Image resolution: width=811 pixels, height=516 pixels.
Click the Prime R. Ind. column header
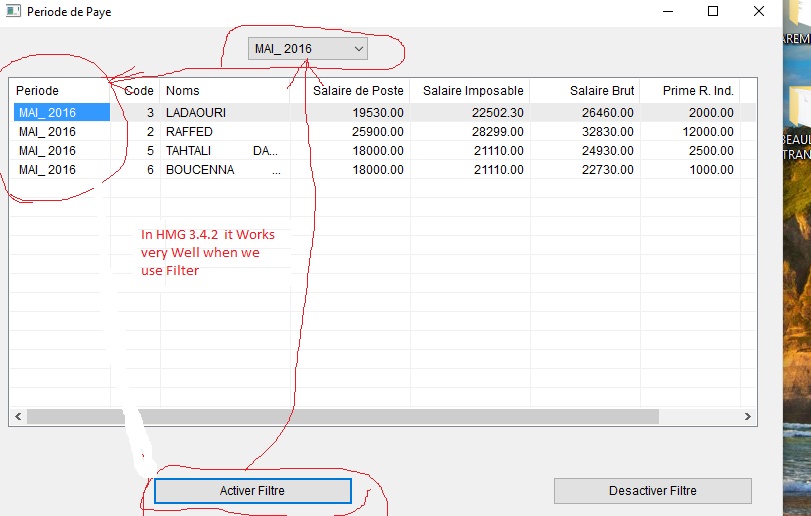[698, 90]
